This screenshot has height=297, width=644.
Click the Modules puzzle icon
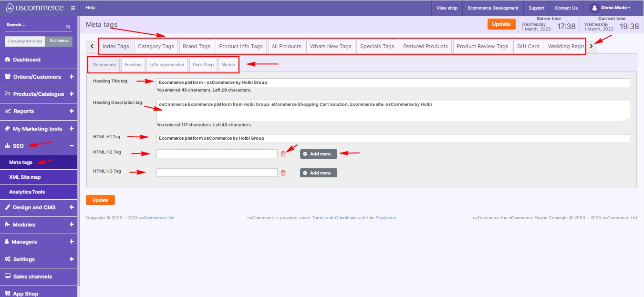(8, 225)
